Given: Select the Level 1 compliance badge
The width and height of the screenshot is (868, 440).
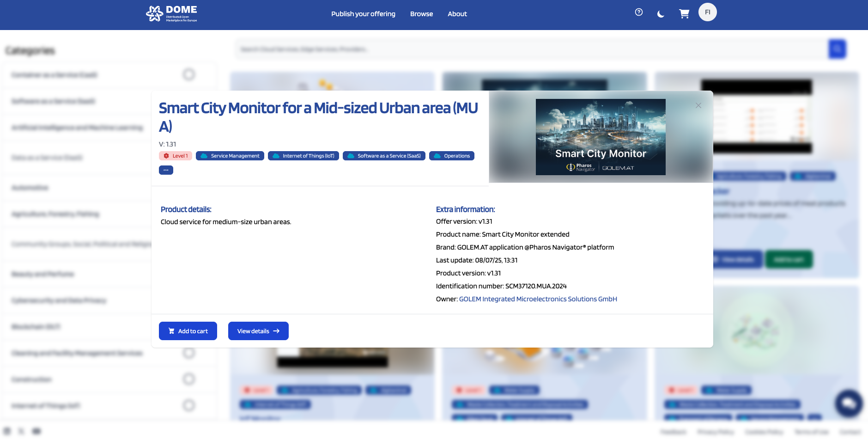Looking at the screenshot, I should click(176, 156).
